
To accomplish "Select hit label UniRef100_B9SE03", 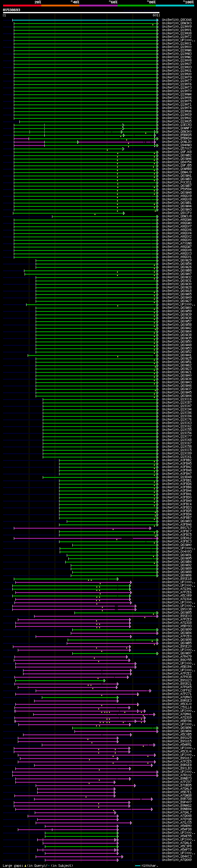I will point(177,616).
